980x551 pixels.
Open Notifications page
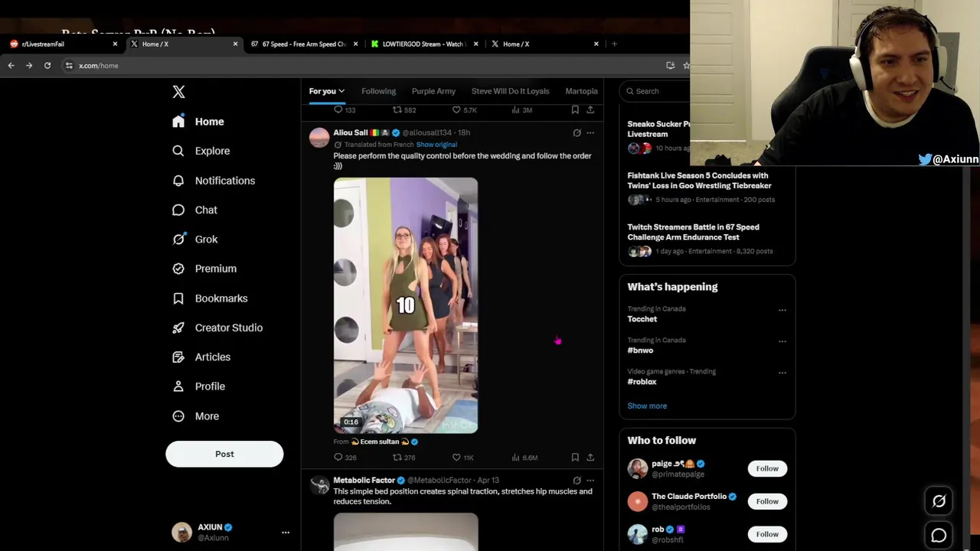pos(214,181)
